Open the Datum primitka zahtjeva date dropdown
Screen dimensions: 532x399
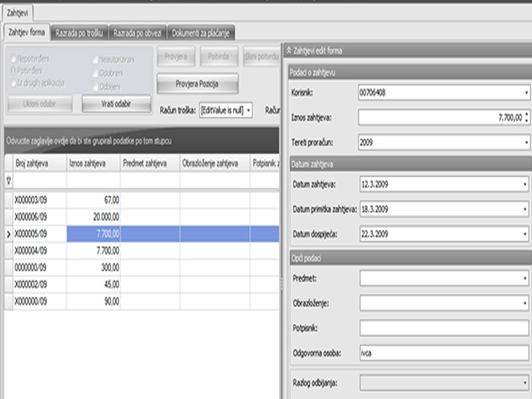click(x=525, y=209)
